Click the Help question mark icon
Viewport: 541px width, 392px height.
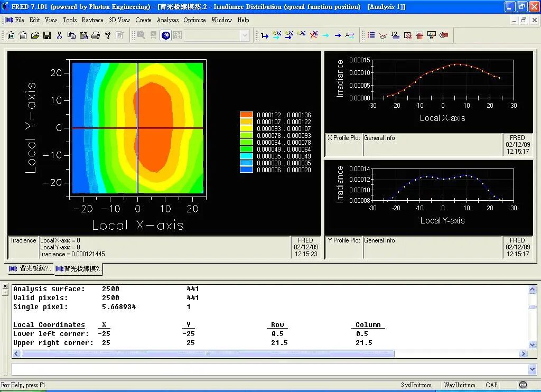click(x=108, y=35)
